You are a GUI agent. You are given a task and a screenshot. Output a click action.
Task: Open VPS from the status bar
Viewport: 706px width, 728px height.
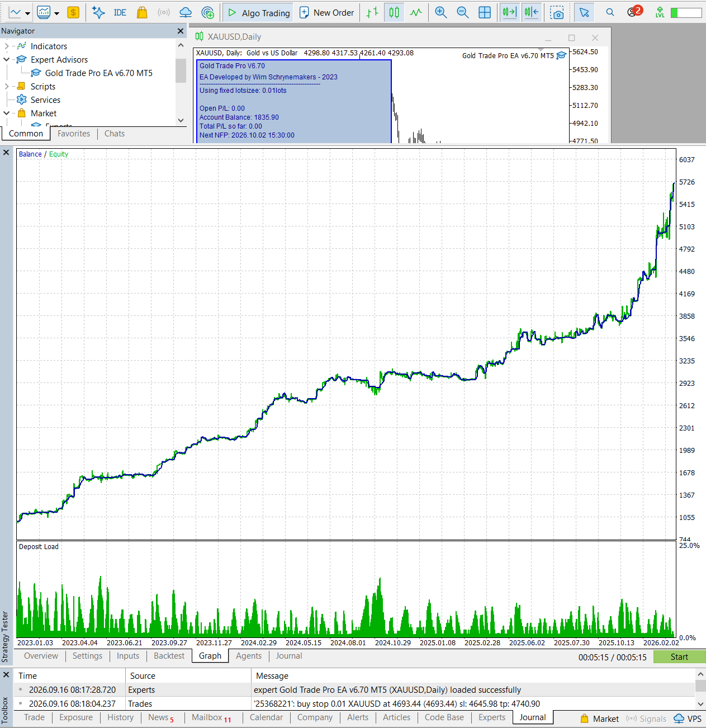pyautogui.click(x=688, y=718)
